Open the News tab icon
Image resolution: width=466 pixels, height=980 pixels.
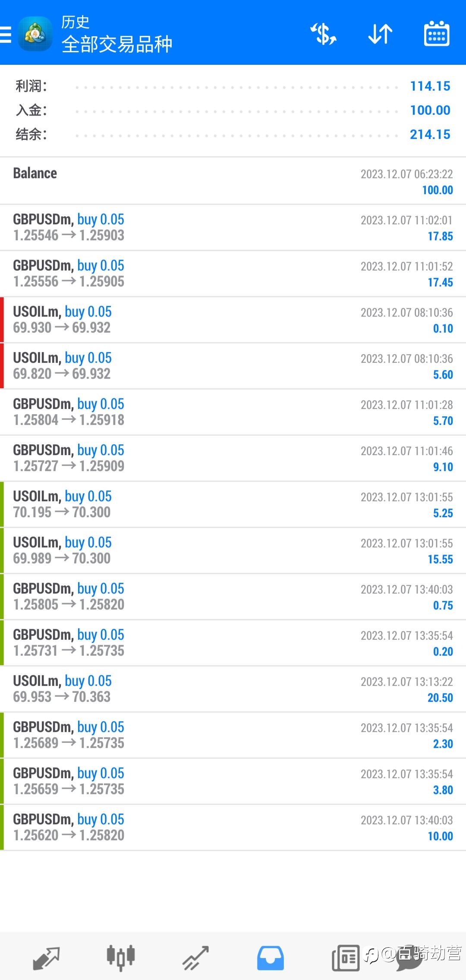[346, 958]
